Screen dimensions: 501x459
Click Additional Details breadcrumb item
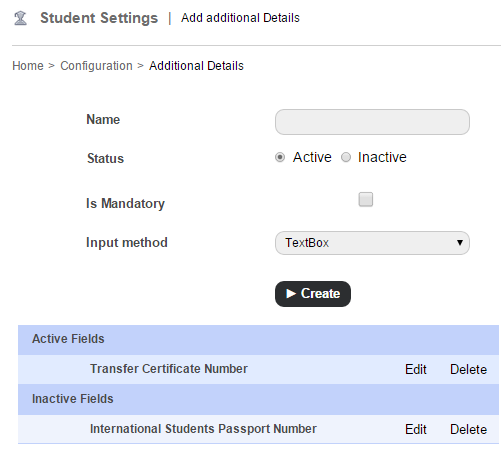click(x=196, y=66)
